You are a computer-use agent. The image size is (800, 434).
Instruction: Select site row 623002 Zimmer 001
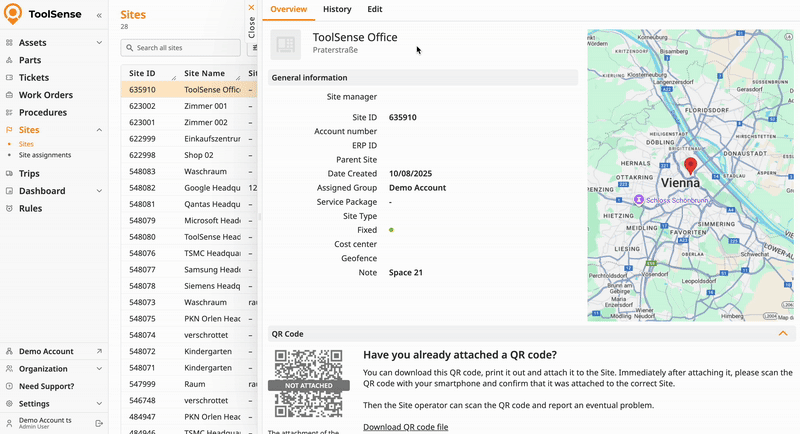[189, 106]
